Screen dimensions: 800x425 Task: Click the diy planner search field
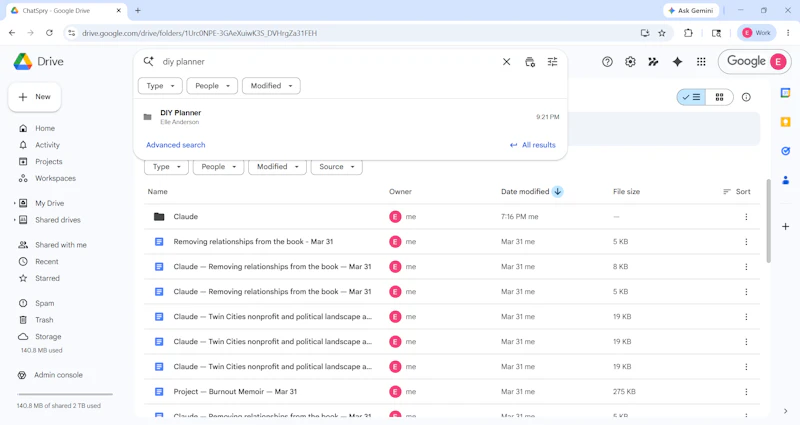(x=327, y=62)
